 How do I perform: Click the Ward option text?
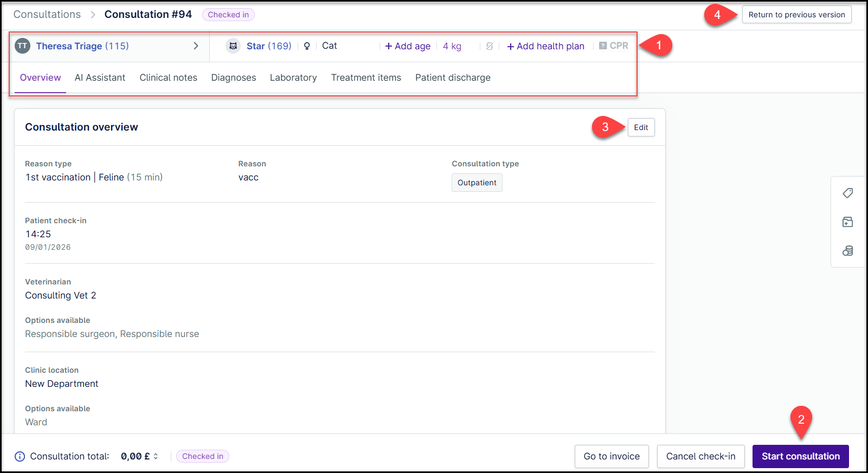click(36, 422)
